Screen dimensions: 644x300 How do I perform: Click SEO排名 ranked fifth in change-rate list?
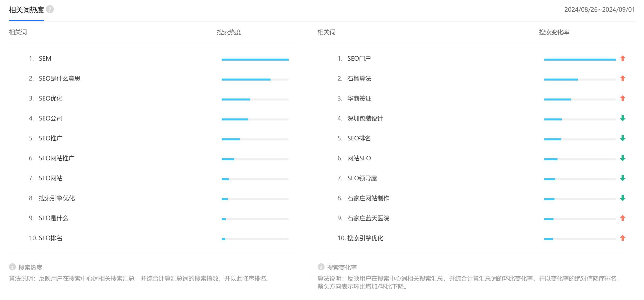coord(359,138)
